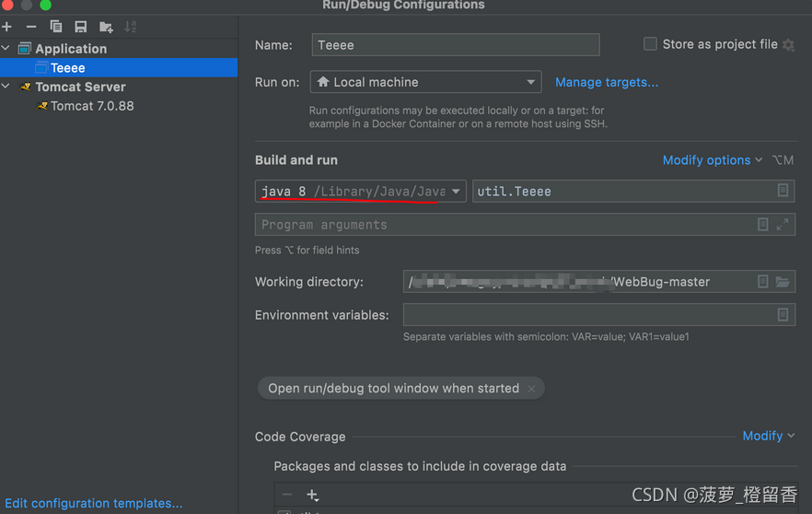Open Modify options menu

pos(713,160)
